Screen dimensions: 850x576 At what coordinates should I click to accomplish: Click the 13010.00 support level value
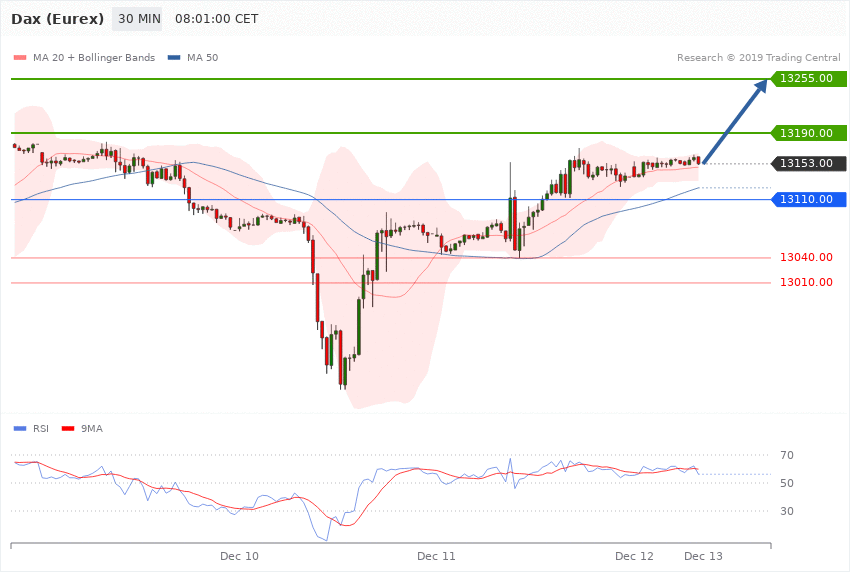(806, 282)
